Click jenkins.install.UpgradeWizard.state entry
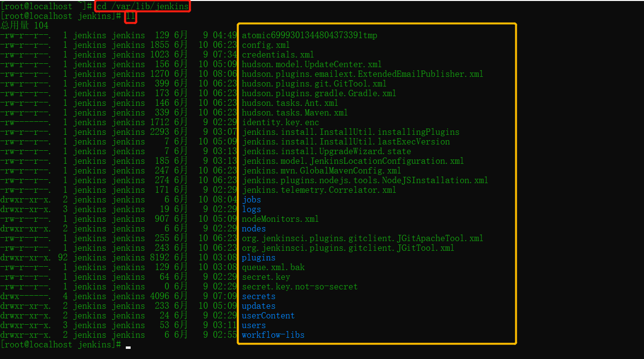644x359 pixels. tap(327, 151)
